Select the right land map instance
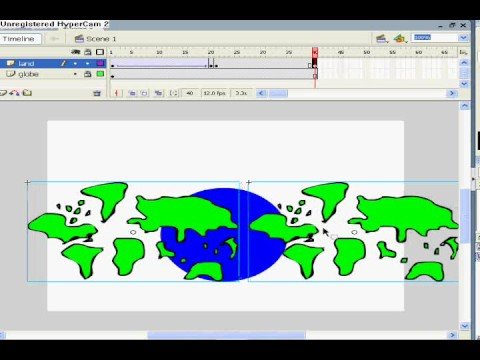Screen dimensions: 480x360 [x=353, y=232]
